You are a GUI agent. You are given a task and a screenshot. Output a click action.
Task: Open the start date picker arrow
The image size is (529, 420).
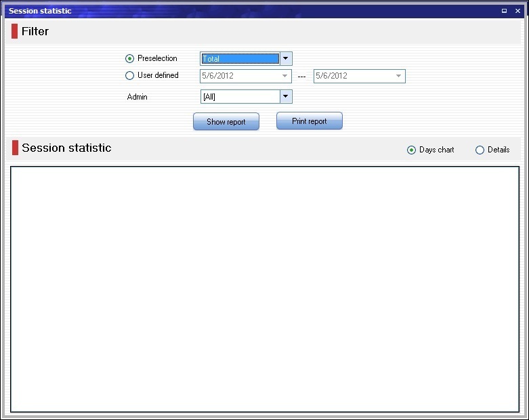pyautogui.click(x=285, y=76)
